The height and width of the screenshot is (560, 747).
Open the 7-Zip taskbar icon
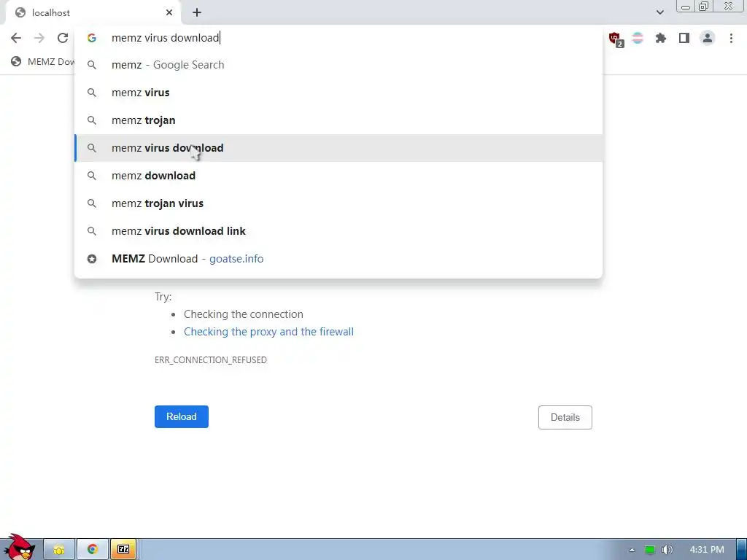(123, 550)
